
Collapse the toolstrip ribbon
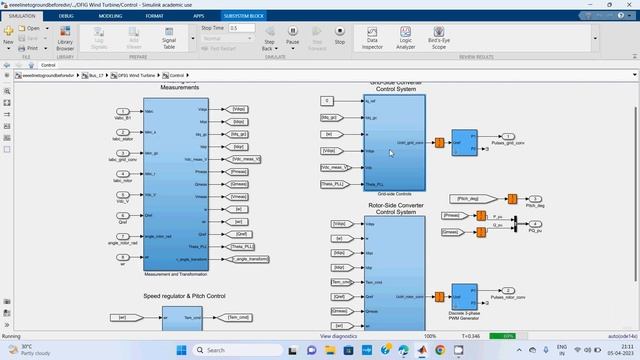point(635,57)
